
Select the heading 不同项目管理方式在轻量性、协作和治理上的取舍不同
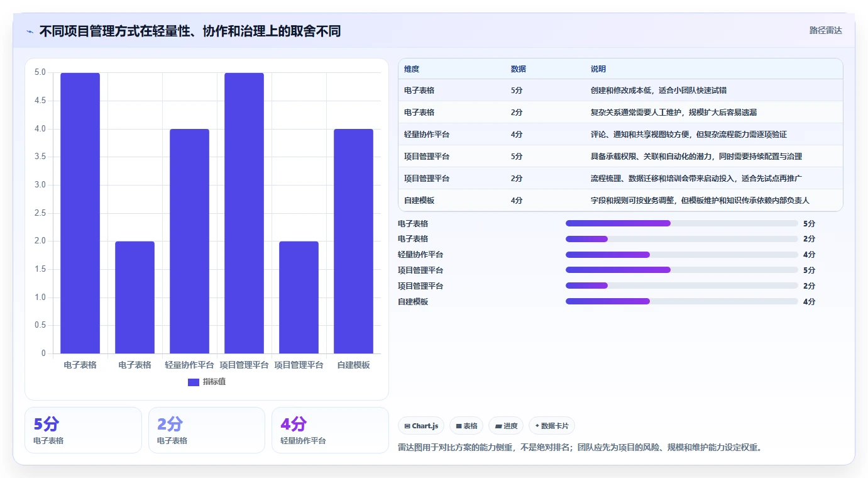pyautogui.click(x=190, y=31)
